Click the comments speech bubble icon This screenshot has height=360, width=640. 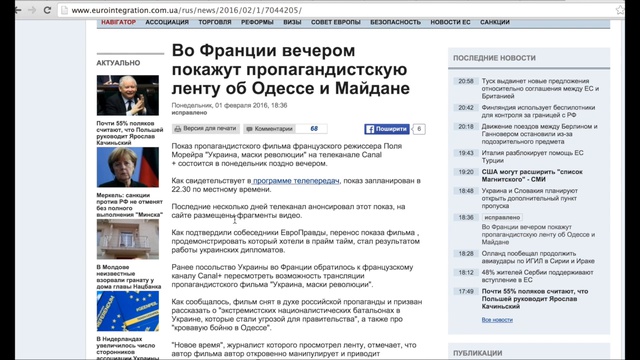tap(249, 129)
